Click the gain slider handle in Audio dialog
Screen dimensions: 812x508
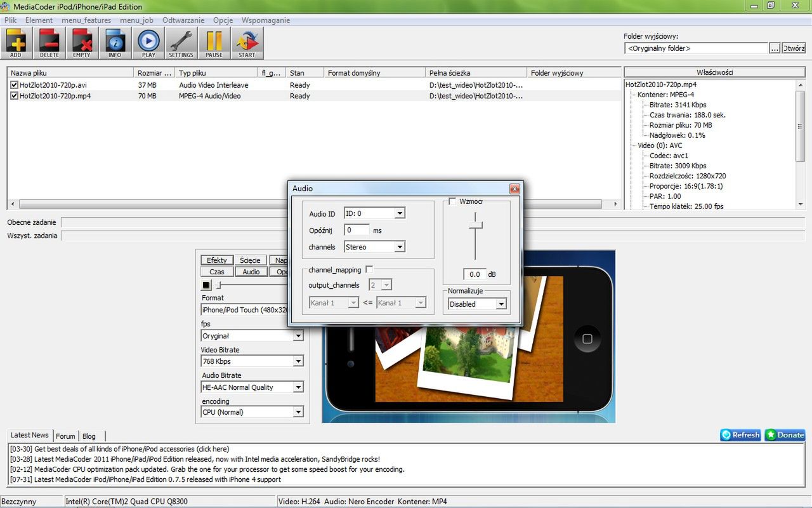[475, 224]
